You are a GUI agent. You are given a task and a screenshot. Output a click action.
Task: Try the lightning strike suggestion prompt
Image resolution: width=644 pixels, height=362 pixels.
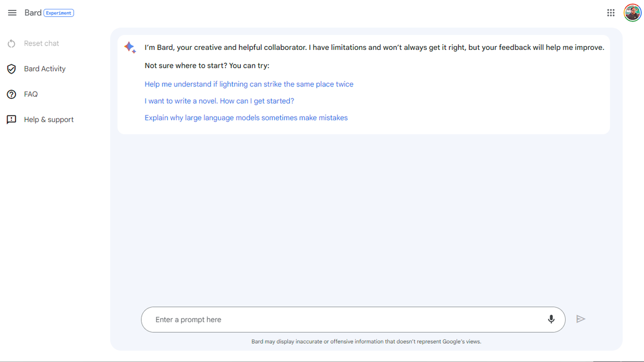point(249,84)
